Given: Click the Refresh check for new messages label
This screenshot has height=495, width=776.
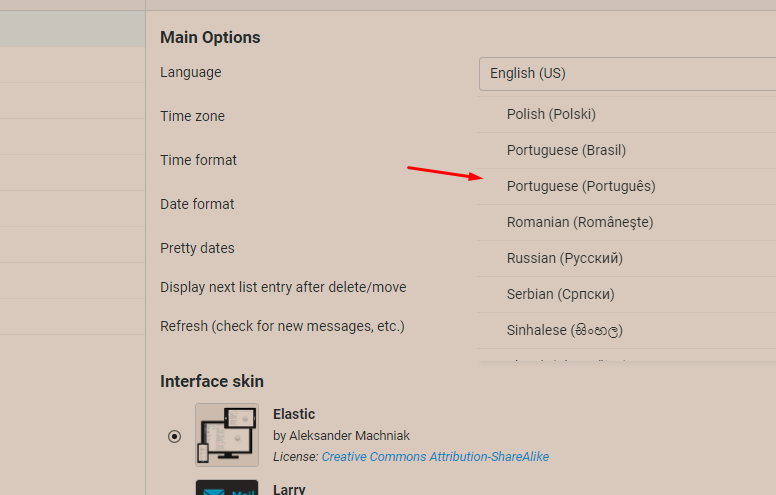Looking at the screenshot, I should 282,326.
